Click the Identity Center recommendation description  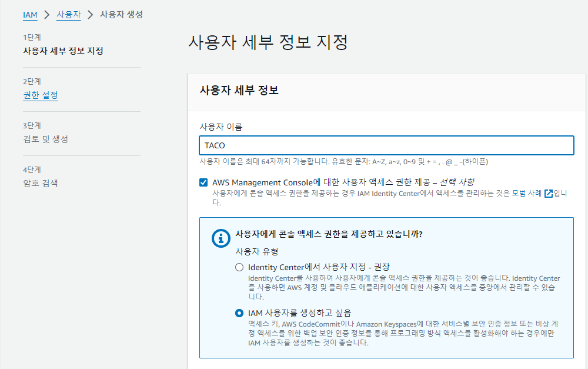tap(404, 288)
